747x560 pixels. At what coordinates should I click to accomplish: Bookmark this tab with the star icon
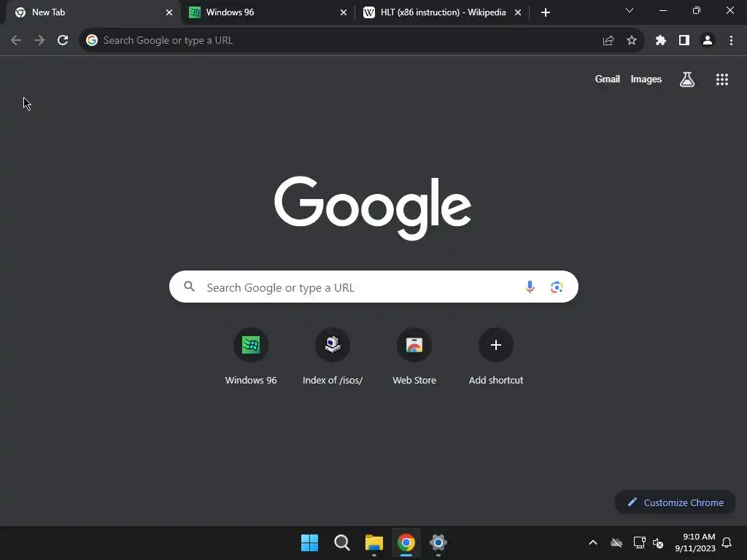[632, 41]
